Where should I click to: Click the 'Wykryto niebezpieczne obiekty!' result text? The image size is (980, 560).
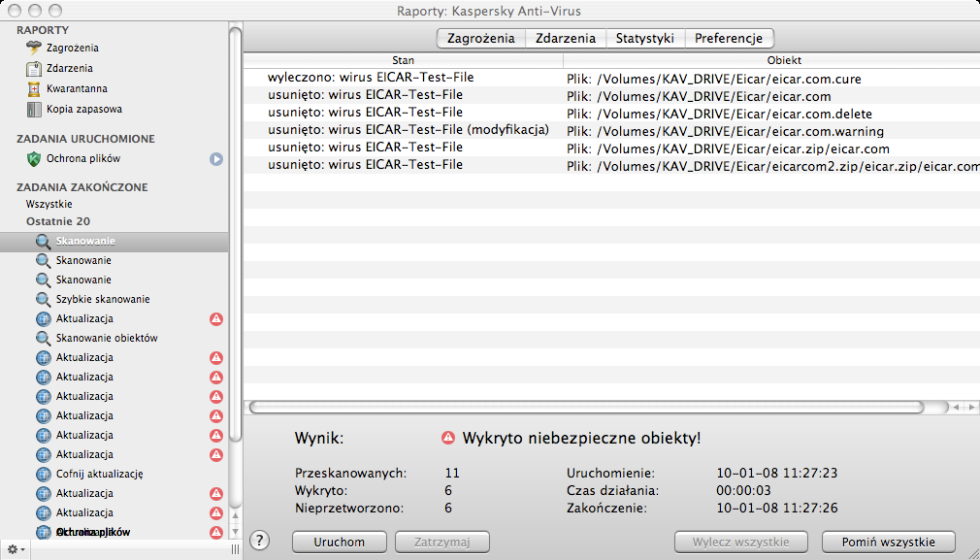pos(581,438)
